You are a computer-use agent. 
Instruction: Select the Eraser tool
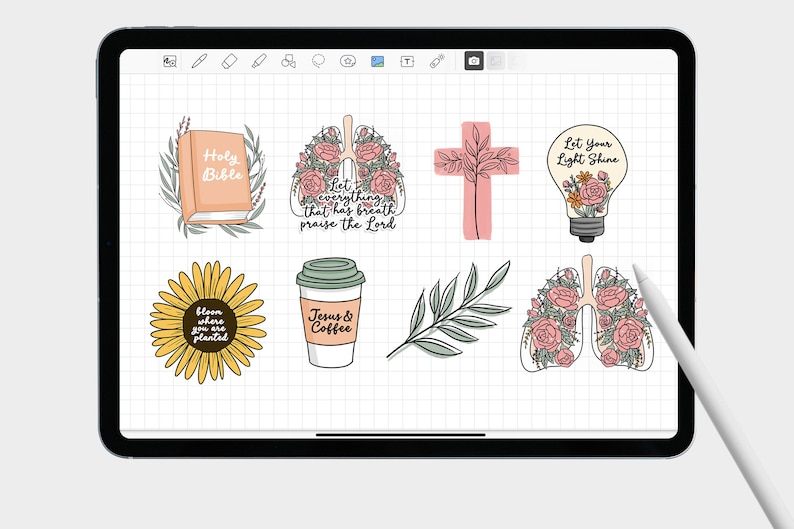click(229, 61)
